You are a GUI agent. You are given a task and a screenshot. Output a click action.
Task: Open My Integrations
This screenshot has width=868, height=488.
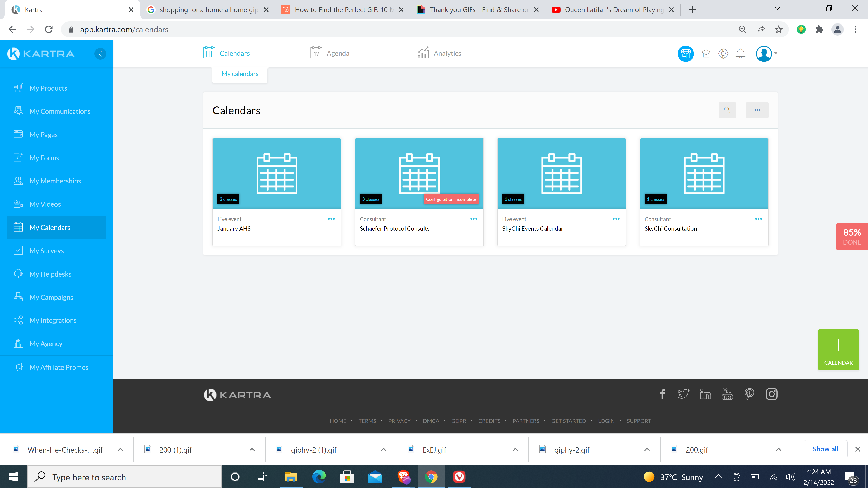pos(53,320)
